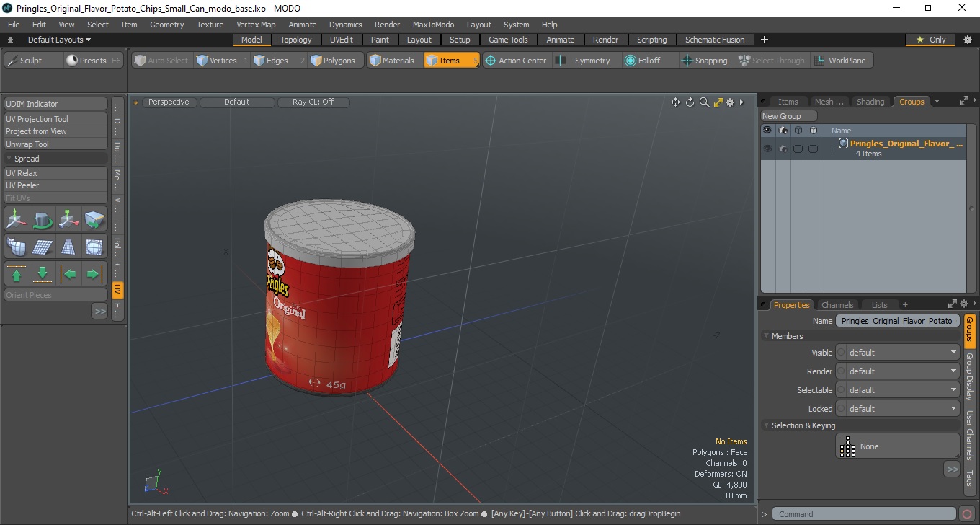Click the flat grid UV planar icon
This screenshot has width=980, height=525.
(43, 247)
